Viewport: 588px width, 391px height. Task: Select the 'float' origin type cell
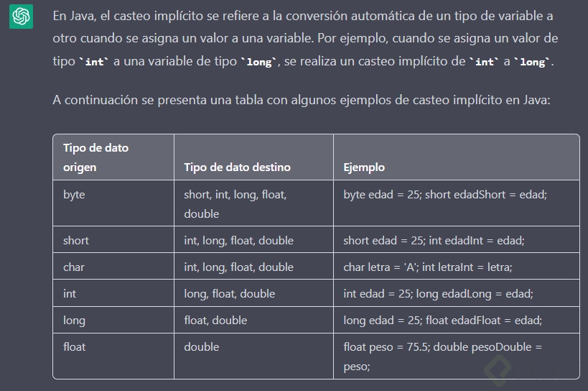(113, 356)
